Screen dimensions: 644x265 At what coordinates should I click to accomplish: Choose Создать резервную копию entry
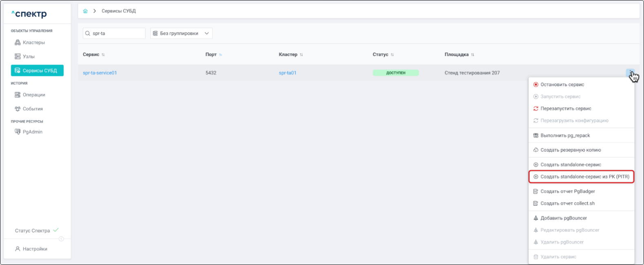[581, 150]
